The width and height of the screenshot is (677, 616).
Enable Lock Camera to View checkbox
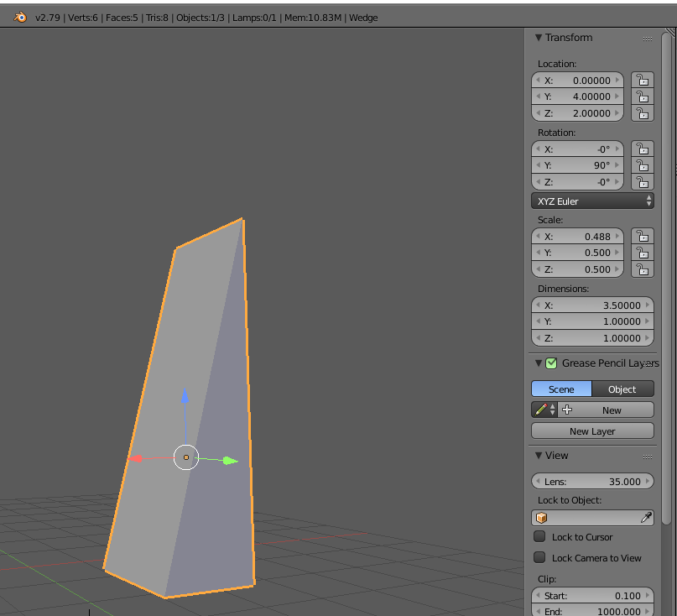(x=539, y=557)
